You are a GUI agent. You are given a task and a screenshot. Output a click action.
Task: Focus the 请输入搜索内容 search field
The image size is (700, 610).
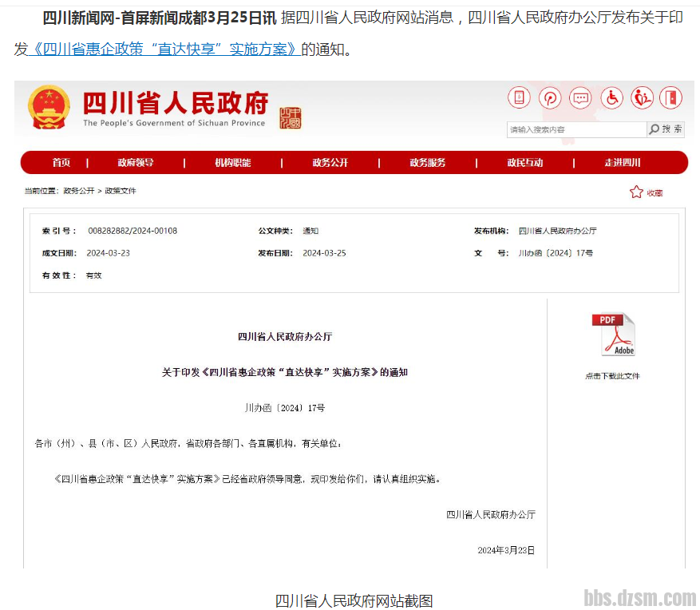tap(575, 129)
